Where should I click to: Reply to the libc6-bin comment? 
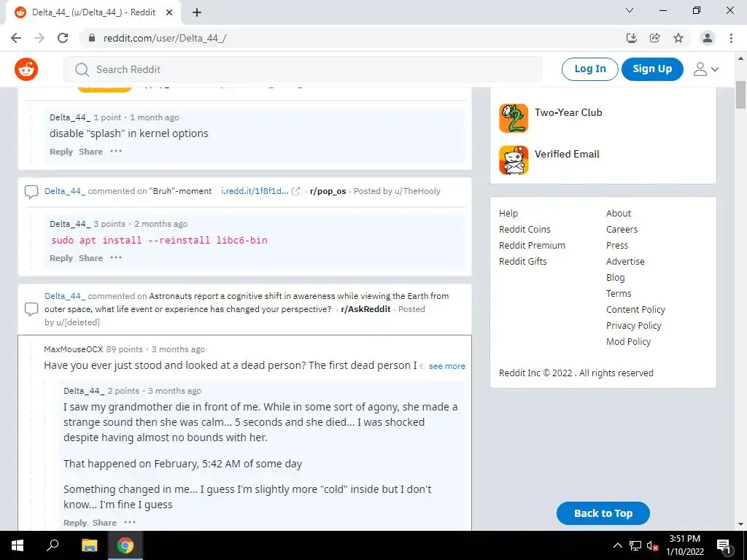(x=61, y=257)
